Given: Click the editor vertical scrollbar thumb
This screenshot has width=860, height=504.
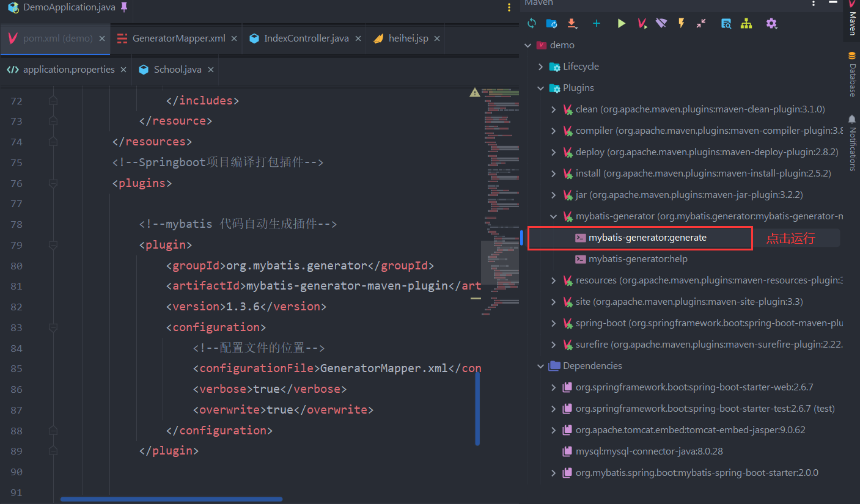Looking at the screenshot, I should point(477,408).
